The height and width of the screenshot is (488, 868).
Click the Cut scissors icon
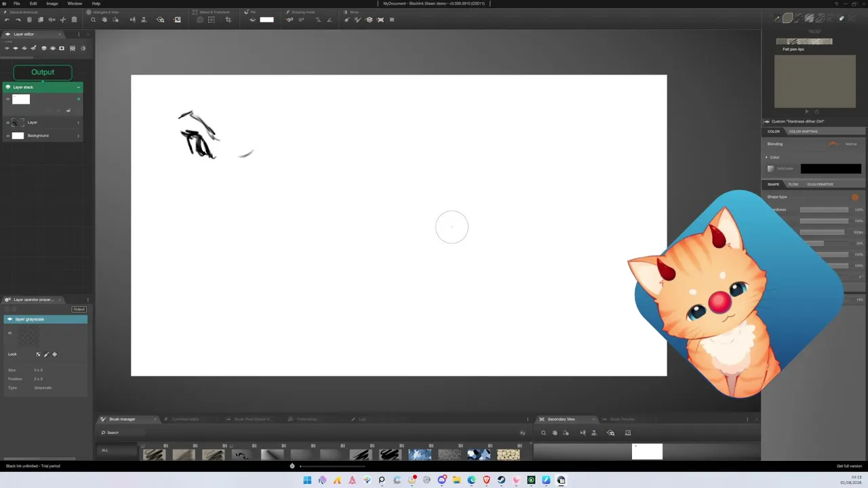[x=63, y=20]
